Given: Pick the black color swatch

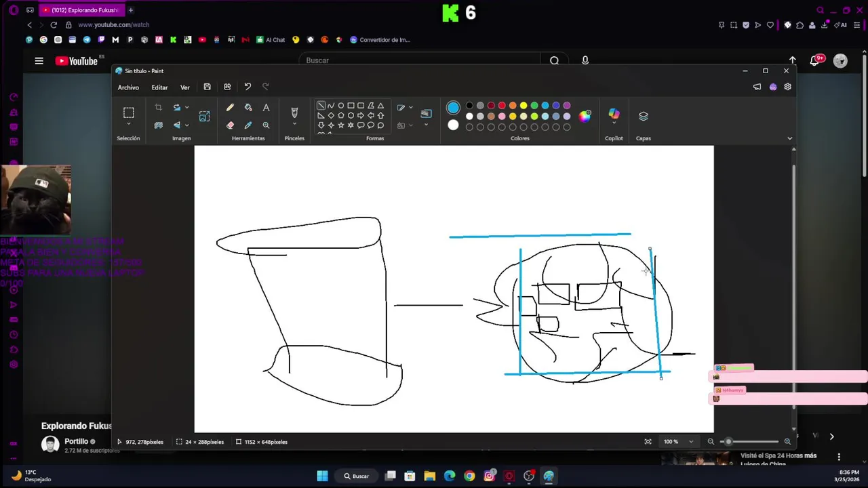Looking at the screenshot, I should pyautogui.click(x=469, y=106).
